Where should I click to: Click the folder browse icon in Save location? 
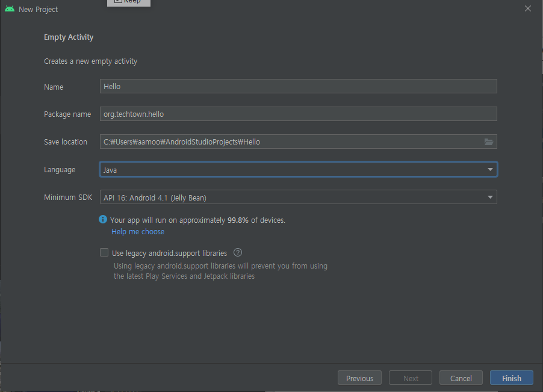tap(489, 142)
